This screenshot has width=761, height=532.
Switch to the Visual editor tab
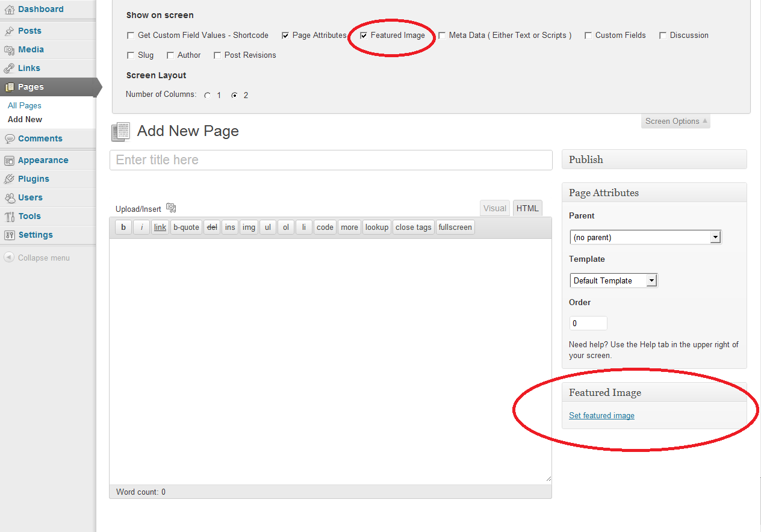494,208
